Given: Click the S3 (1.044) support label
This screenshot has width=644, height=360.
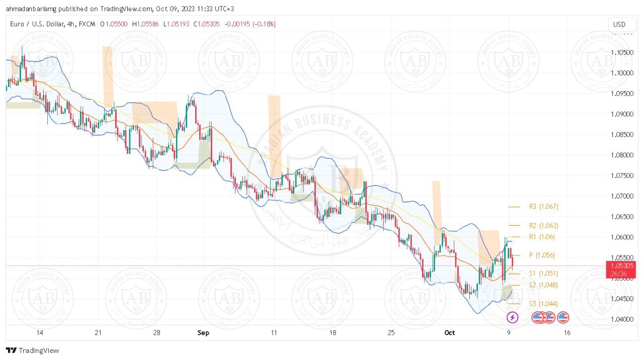Looking at the screenshot, I should 543,304.
